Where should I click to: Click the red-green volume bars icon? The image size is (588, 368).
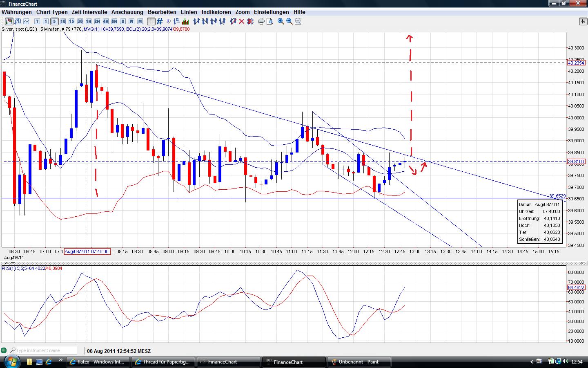pos(186,21)
